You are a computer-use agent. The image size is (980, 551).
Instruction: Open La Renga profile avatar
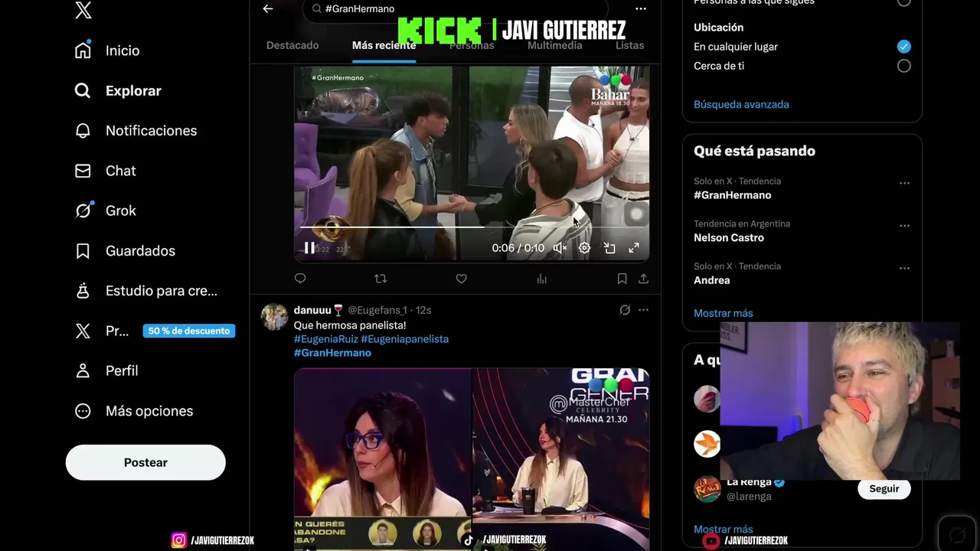(x=707, y=489)
